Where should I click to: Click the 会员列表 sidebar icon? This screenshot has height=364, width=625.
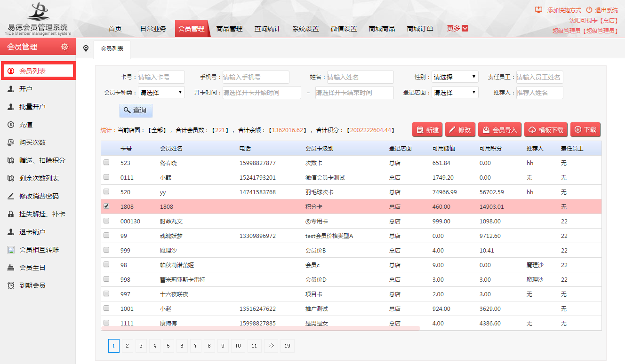pyautogui.click(x=11, y=71)
